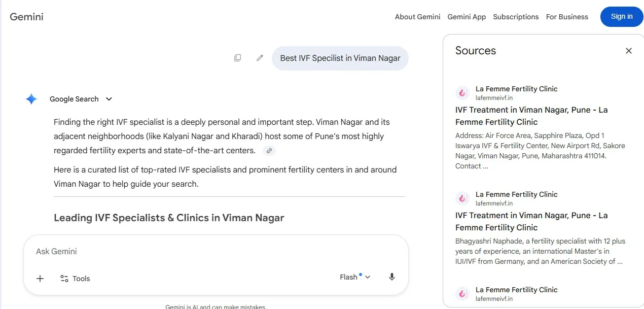
Task: Click the Sign in button
Action: pos(622,17)
